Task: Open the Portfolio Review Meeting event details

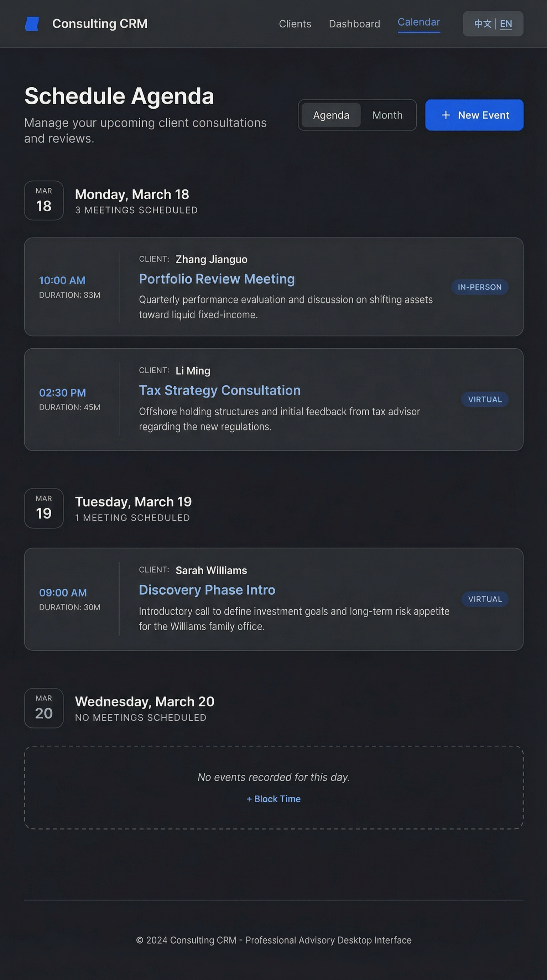Action: coord(217,279)
